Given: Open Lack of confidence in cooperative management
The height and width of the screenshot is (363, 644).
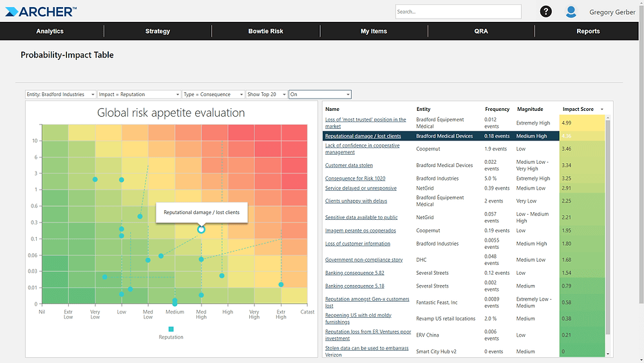Looking at the screenshot, I should point(362,149).
